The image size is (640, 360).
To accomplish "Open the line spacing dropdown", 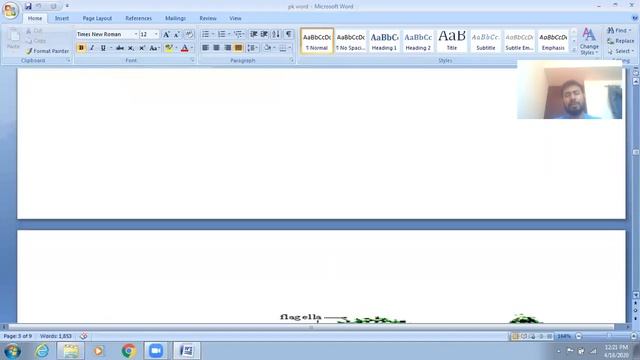I will [253, 48].
